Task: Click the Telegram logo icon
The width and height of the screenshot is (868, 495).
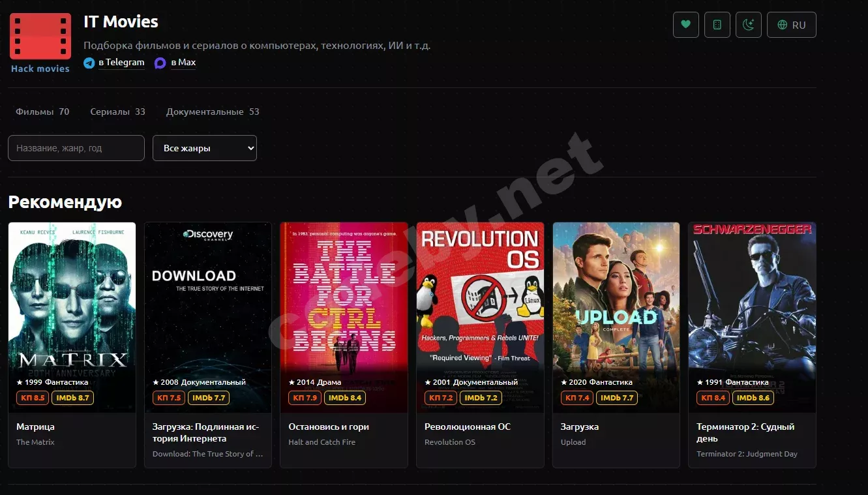Action: click(x=89, y=63)
